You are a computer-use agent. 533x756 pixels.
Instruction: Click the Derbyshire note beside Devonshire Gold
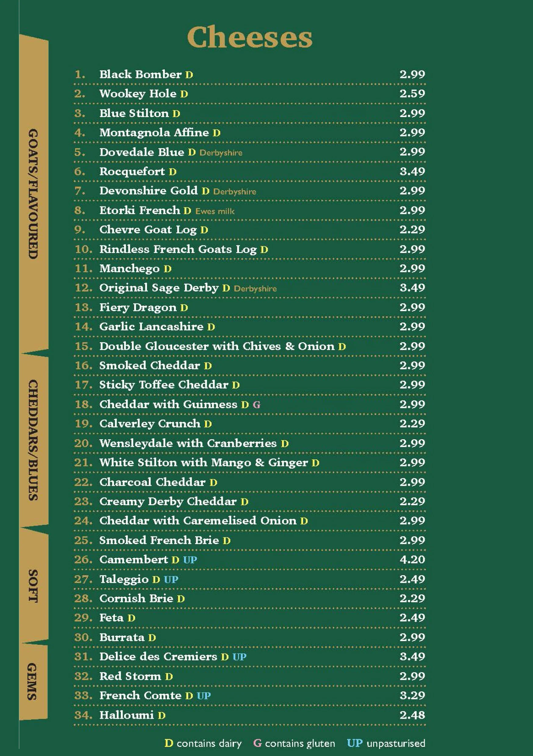234,192
